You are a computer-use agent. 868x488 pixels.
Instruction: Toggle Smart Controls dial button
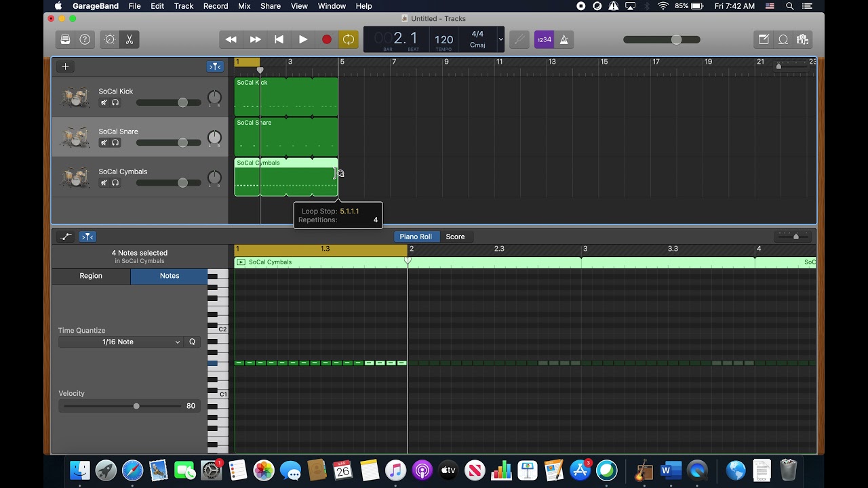110,39
